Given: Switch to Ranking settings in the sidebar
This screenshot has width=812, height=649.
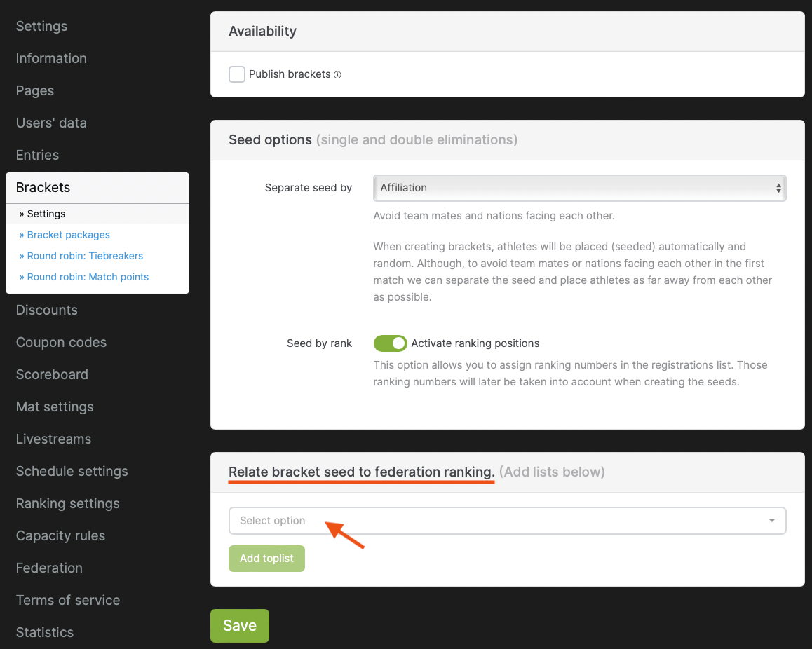Looking at the screenshot, I should tap(67, 503).
